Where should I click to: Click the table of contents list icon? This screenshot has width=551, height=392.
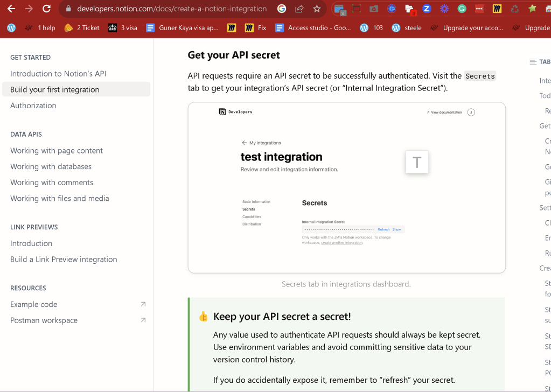[533, 62]
